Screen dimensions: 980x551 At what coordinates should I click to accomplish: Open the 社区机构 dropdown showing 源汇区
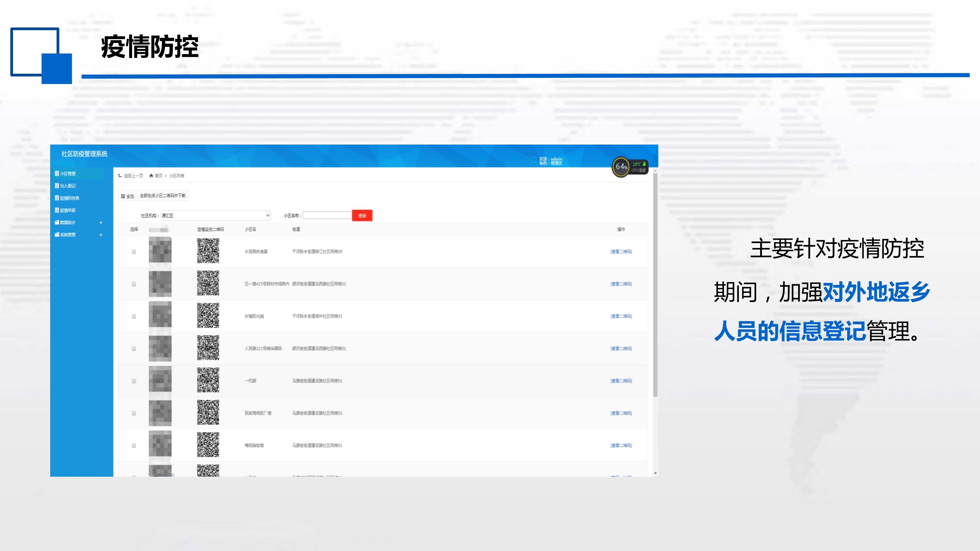click(216, 216)
